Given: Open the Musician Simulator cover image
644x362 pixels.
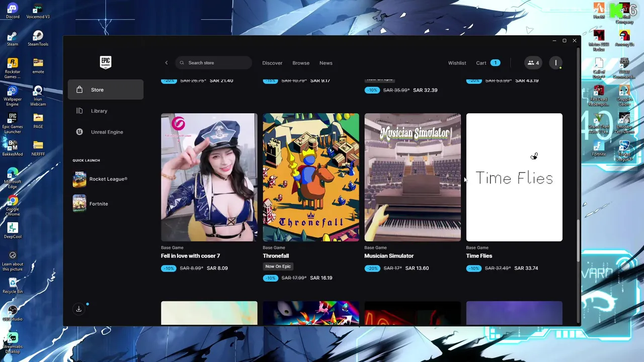Looking at the screenshot, I should click(413, 177).
